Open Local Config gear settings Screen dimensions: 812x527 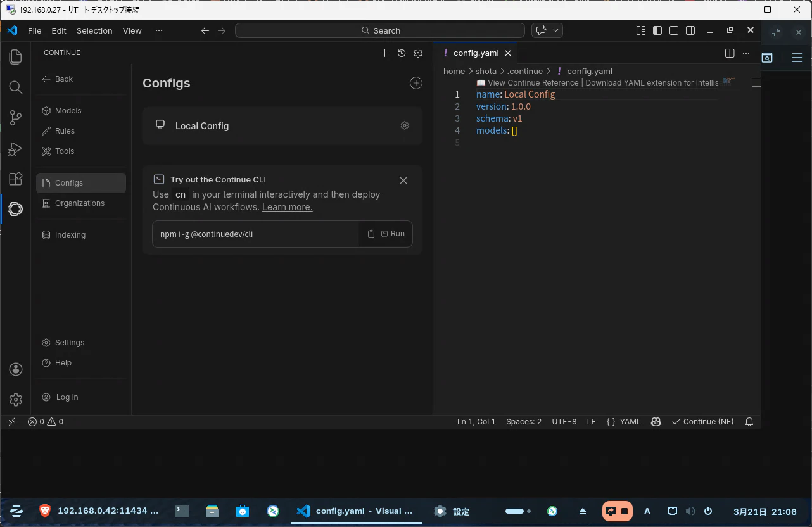405,125
